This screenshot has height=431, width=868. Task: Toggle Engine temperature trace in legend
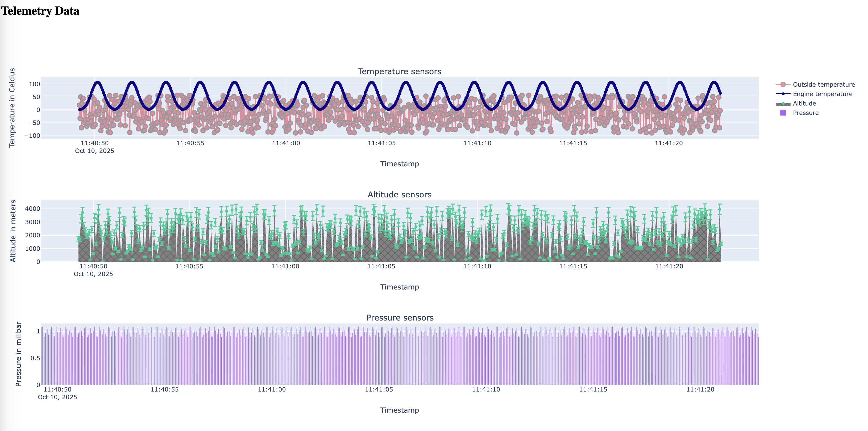814,94
